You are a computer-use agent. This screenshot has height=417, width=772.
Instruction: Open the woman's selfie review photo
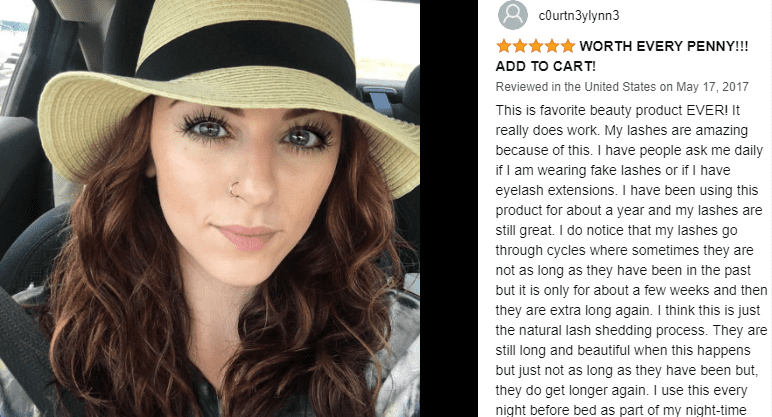[210, 208]
